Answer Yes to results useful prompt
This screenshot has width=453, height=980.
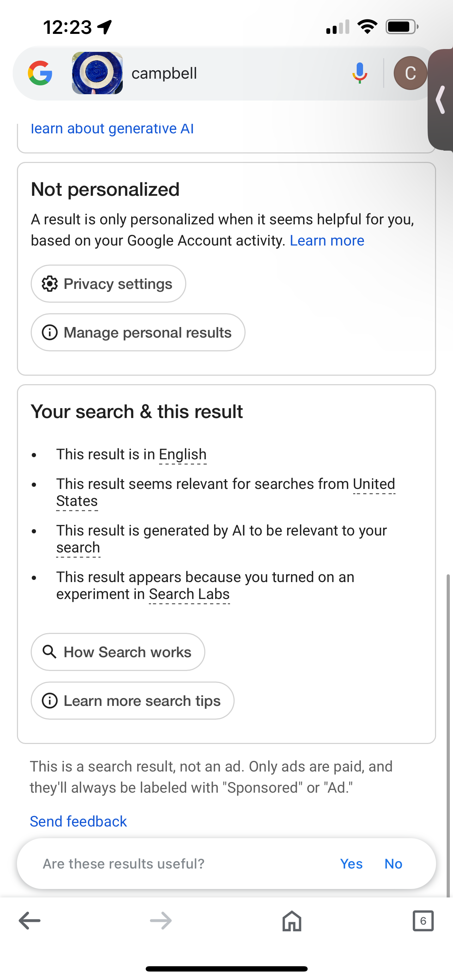tap(351, 864)
